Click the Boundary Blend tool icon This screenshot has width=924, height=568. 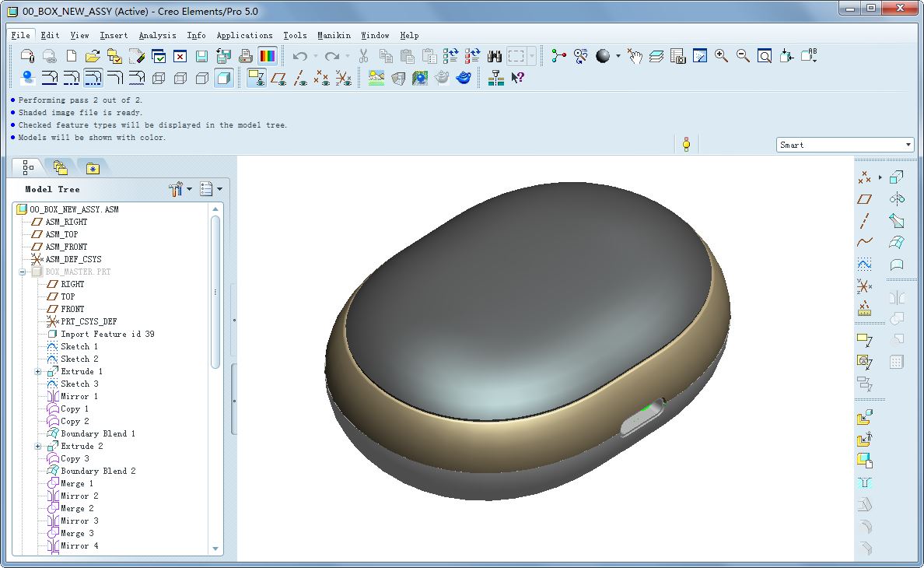coord(896,242)
